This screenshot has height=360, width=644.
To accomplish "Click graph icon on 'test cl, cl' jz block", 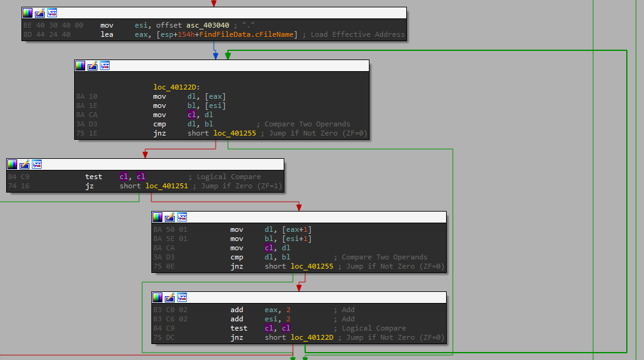I will [x=37, y=164].
